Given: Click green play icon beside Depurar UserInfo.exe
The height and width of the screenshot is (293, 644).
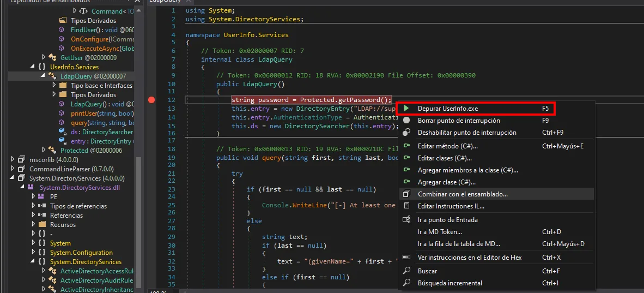Looking at the screenshot, I should [x=406, y=109].
